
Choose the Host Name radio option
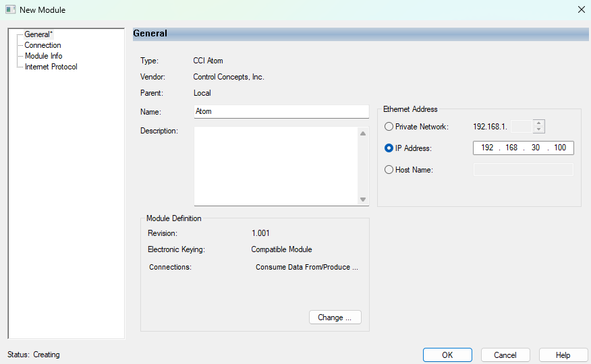point(389,170)
